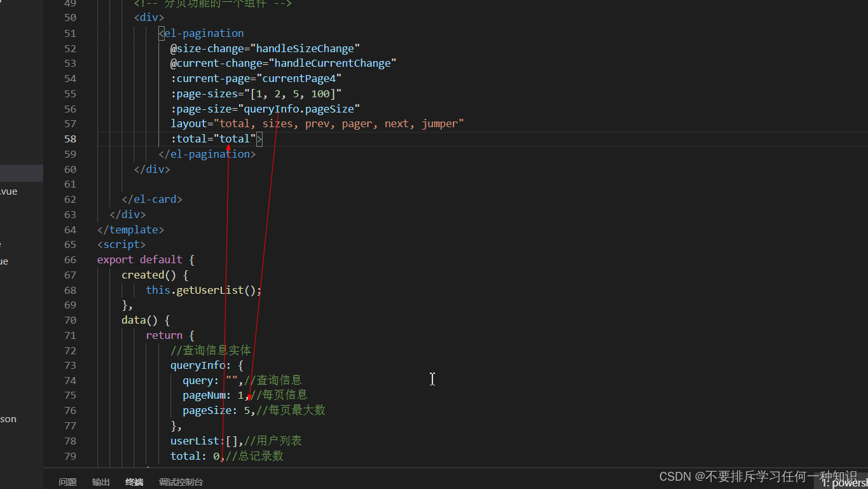868x489 pixels.
Task: Select line number 66 in the gutter
Action: [x=70, y=259]
